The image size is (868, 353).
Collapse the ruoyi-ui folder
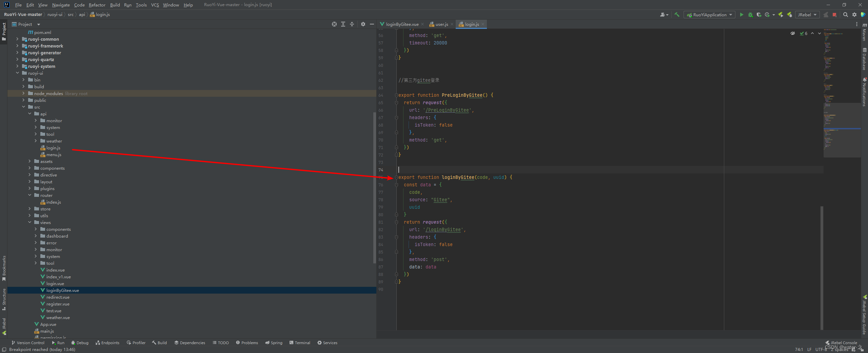point(17,73)
